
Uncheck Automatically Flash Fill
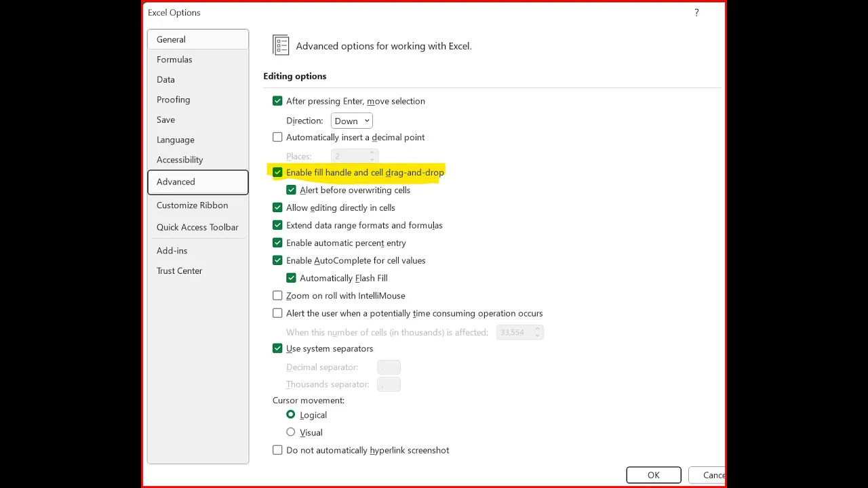pyautogui.click(x=291, y=278)
